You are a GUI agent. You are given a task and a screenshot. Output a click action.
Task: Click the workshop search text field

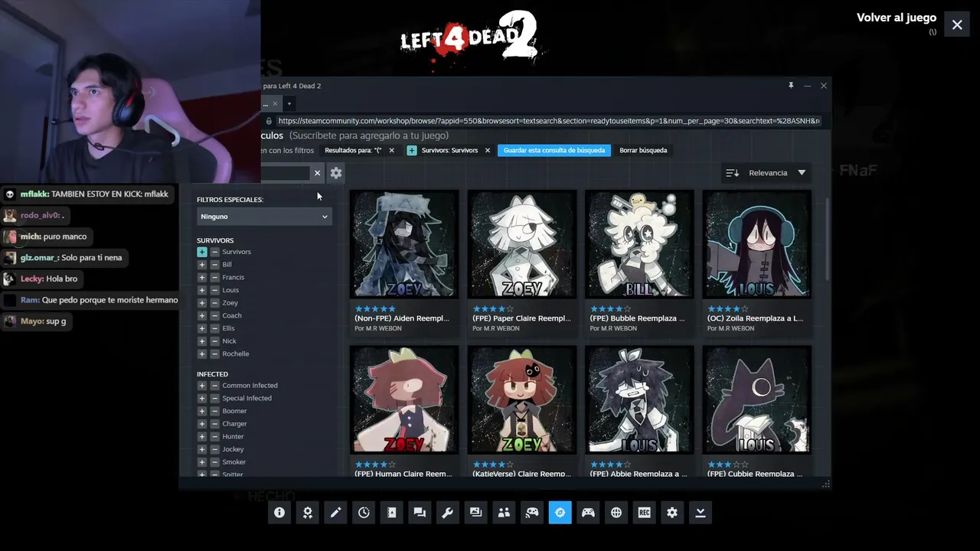click(284, 173)
